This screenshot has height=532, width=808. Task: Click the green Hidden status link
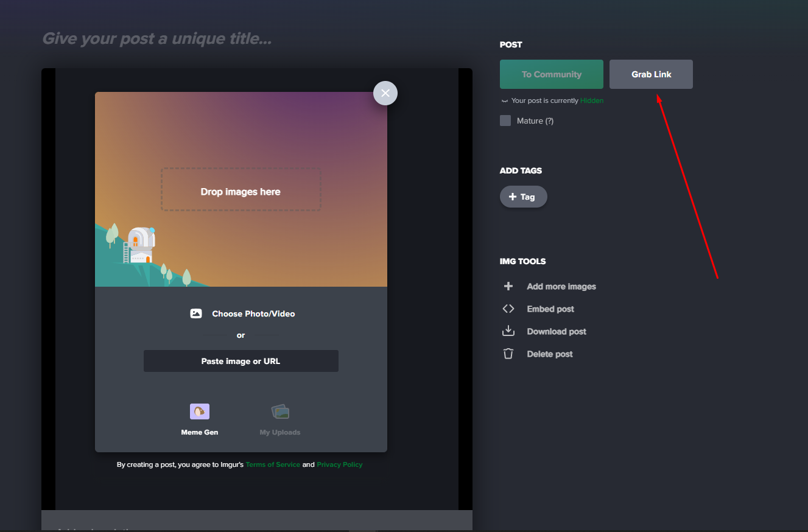tap(592, 101)
